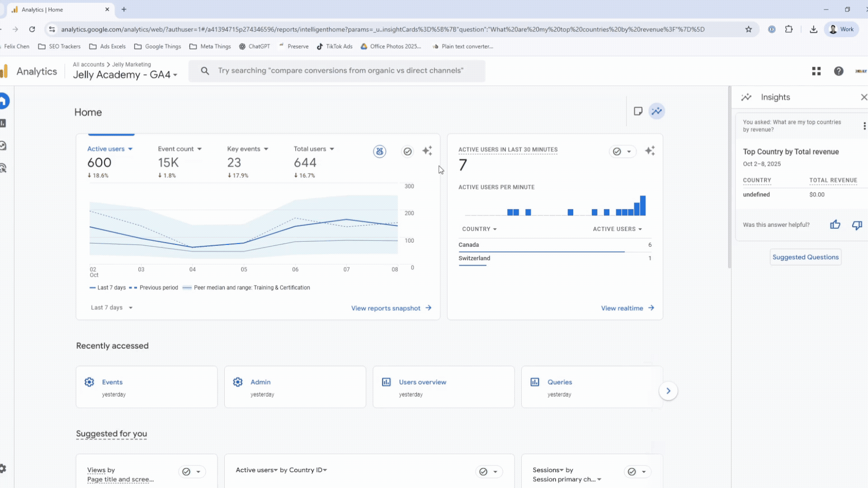This screenshot has width=868, height=488.
Task: Open the Google apps grid icon
Action: [816, 71]
